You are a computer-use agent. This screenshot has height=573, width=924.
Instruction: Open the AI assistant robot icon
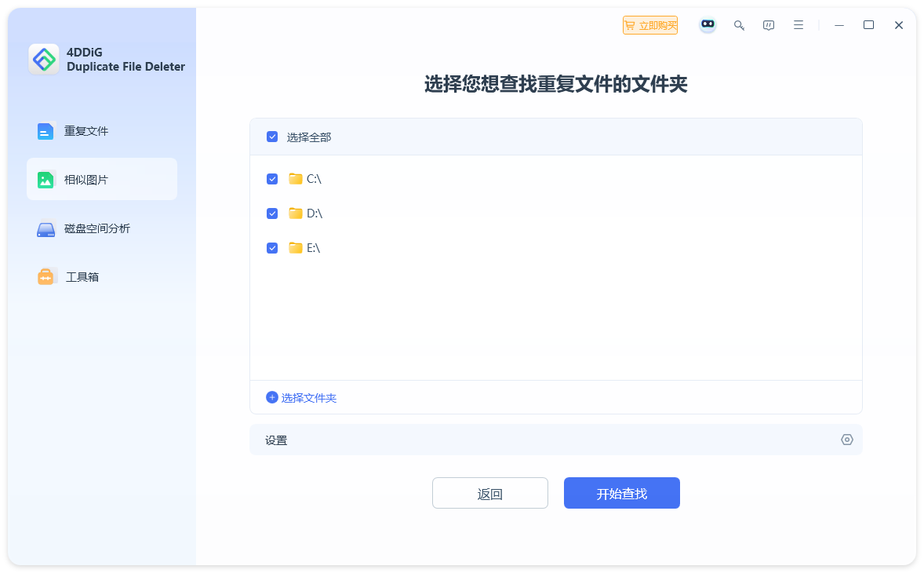click(707, 24)
